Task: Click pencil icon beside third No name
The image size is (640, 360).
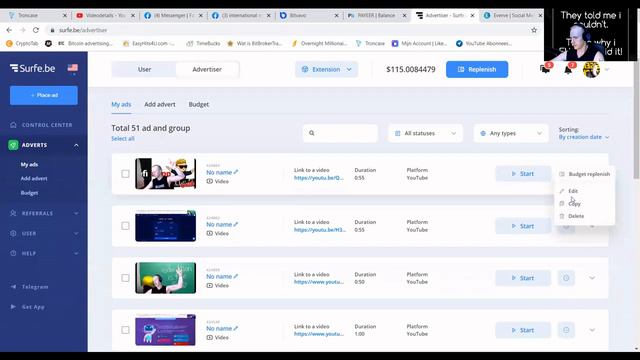Action: 236,276
